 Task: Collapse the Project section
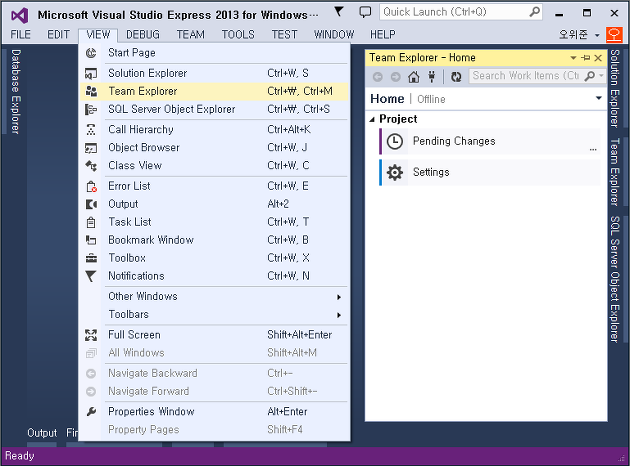(372, 119)
